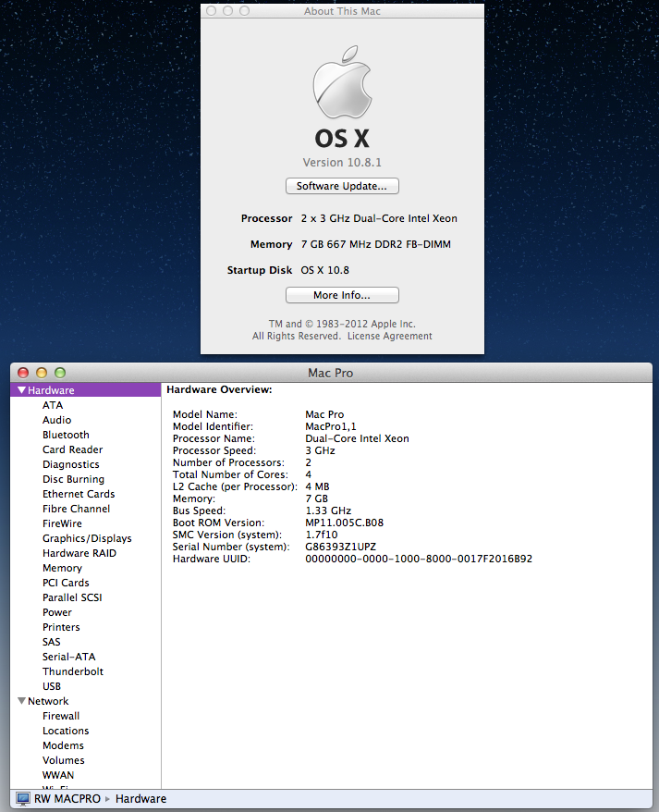Select Parallel SCSI entry
659x812 pixels.
72,597
